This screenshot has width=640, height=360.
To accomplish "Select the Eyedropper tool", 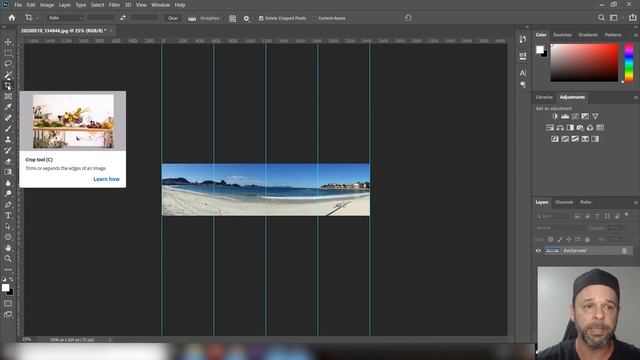I will point(8,107).
